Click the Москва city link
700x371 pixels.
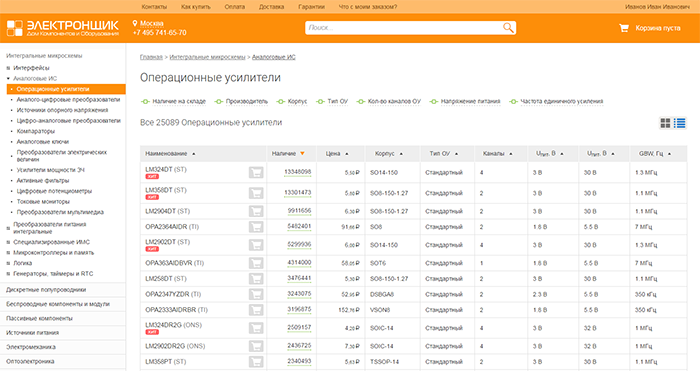(152, 23)
